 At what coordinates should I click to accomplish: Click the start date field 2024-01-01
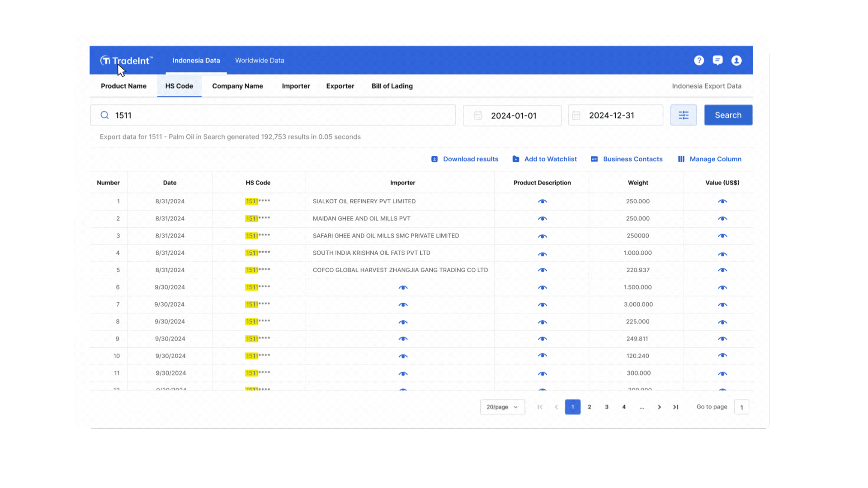coord(512,116)
